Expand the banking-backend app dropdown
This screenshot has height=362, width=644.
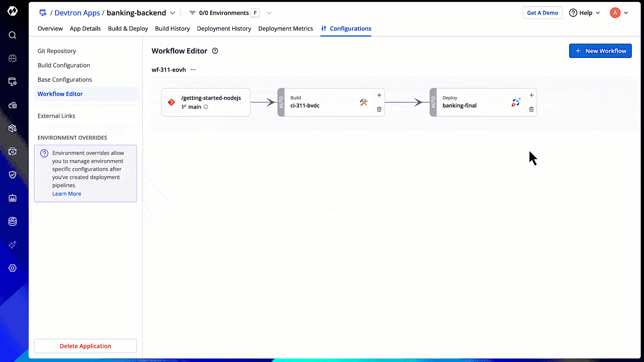pyautogui.click(x=172, y=13)
